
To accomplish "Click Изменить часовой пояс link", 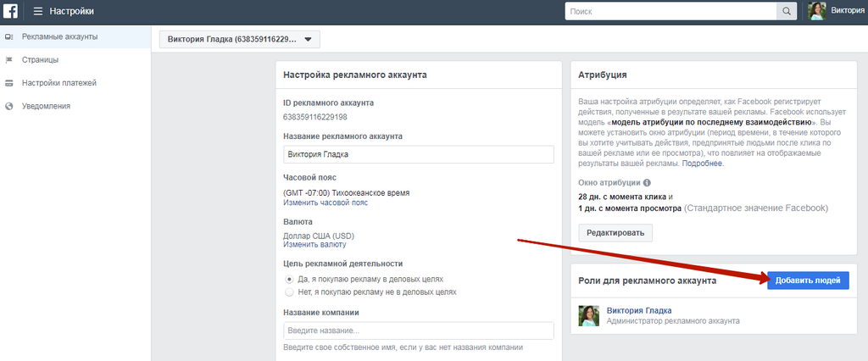I will (325, 203).
